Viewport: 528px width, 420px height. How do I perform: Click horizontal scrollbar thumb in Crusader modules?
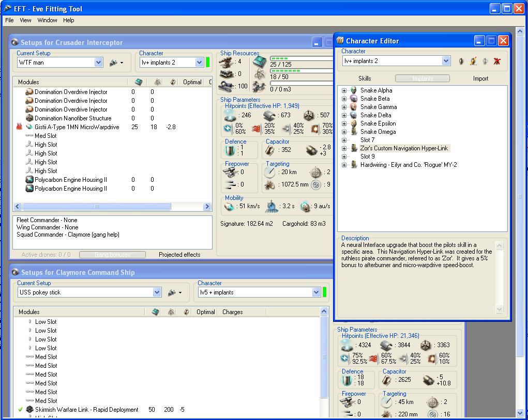(x=97, y=207)
